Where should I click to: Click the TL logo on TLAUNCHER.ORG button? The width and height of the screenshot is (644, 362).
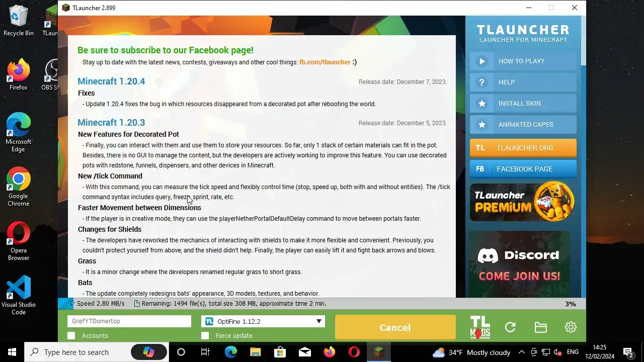pos(480,148)
